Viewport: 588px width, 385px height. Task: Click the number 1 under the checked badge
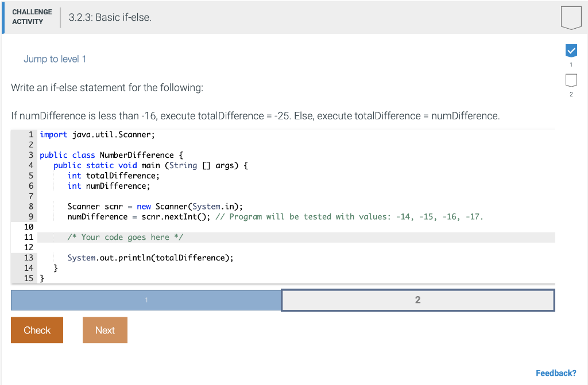571,65
